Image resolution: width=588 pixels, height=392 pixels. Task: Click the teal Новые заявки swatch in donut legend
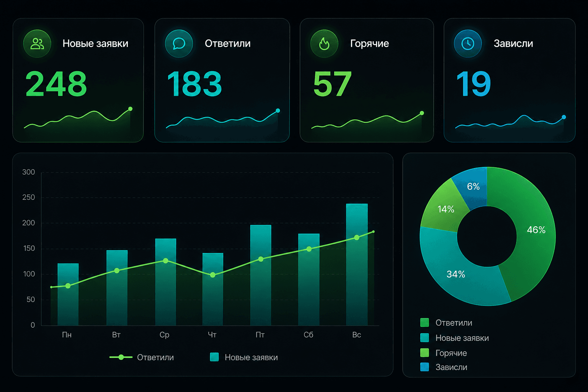pos(425,338)
